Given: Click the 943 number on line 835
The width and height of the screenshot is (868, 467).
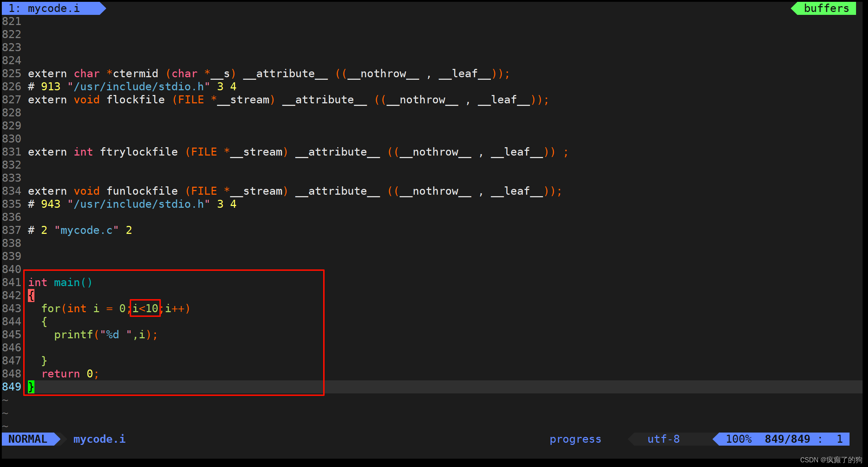Looking at the screenshot, I should (51, 204).
